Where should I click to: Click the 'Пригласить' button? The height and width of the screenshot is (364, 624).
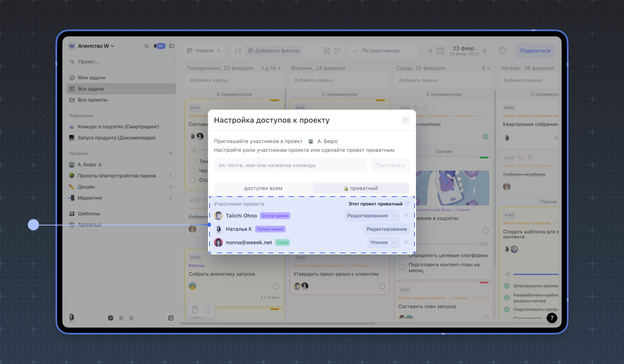click(x=390, y=165)
